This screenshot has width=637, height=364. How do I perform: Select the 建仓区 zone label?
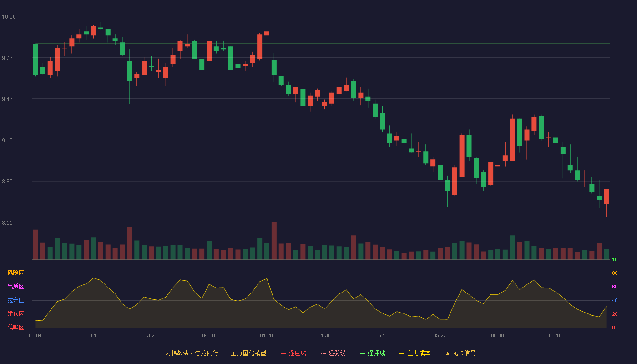(15, 314)
